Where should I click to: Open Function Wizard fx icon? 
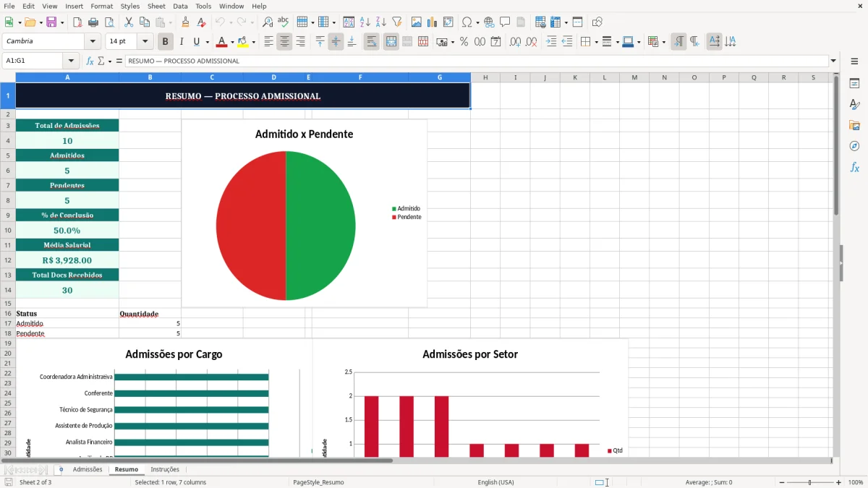90,61
